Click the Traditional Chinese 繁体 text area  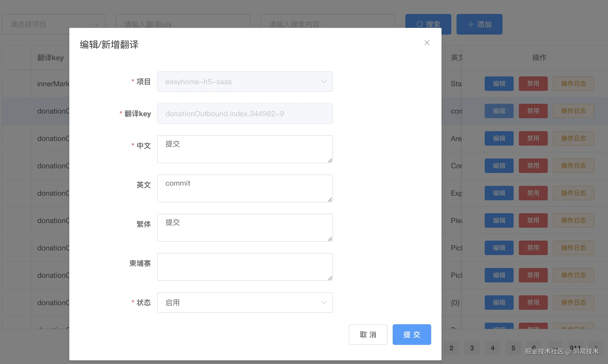(x=245, y=228)
